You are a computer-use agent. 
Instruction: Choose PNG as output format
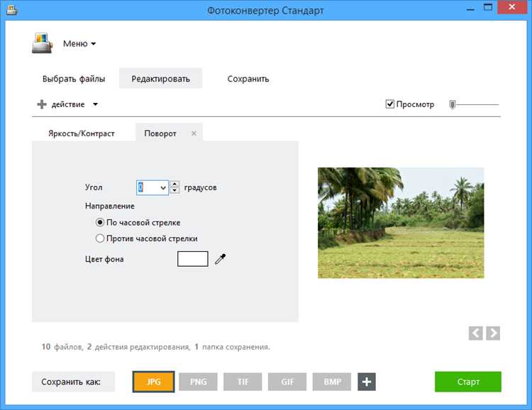pos(198,382)
